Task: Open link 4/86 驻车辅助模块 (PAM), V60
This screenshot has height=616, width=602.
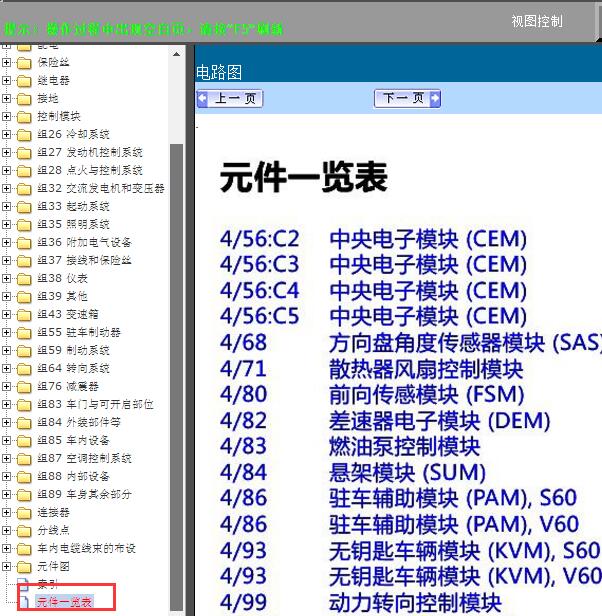Action: coord(399,524)
